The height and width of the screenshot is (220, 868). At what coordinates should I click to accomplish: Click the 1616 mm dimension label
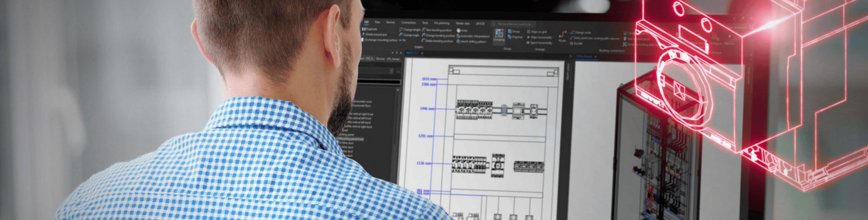(429, 79)
